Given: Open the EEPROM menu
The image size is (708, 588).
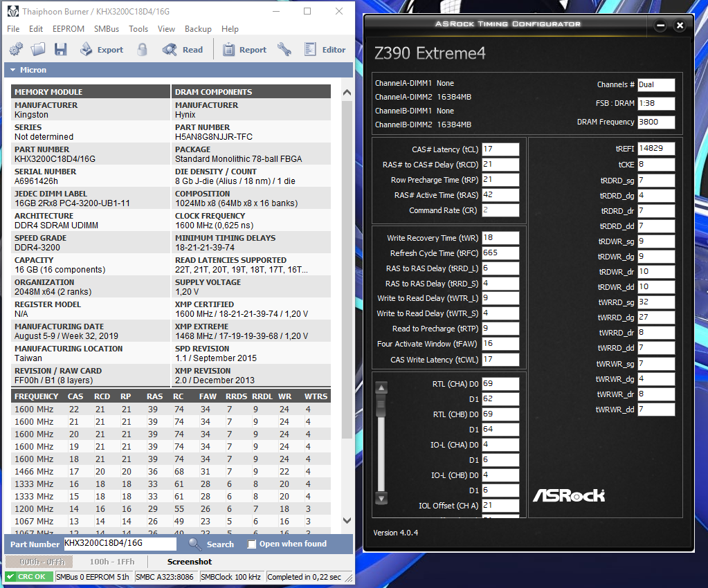Looking at the screenshot, I should coord(69,29).
